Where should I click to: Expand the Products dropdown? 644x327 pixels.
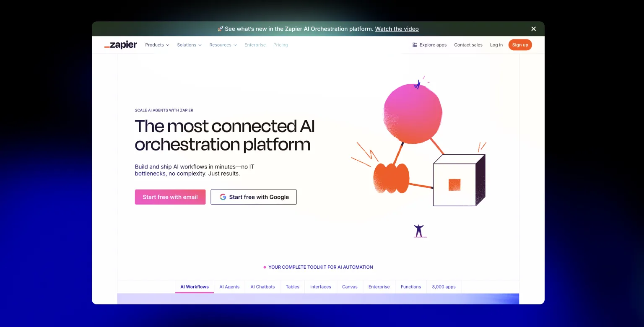click(157, 45)
